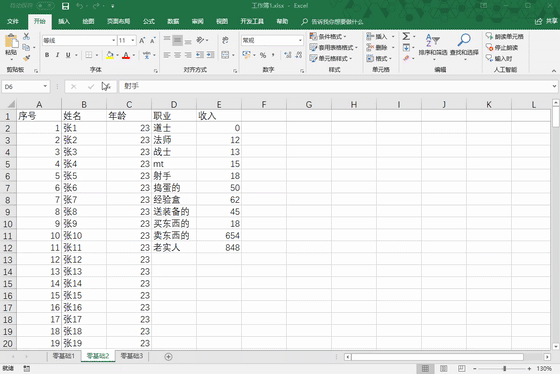The image size is (560, 374).
Task: Toggle italic formatting
Action: tap(57, 55)
